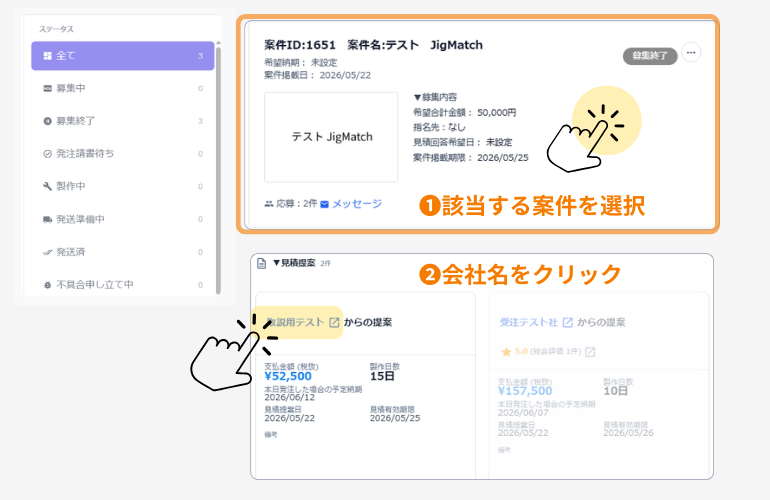Click the wrench icon beside 製作中
Screen dimensions: 770x500
pos(47,186)
